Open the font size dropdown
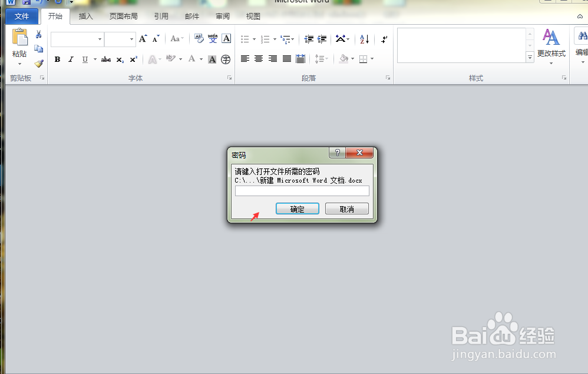Viewport: 588px width, 374px height. click(131, 39)
